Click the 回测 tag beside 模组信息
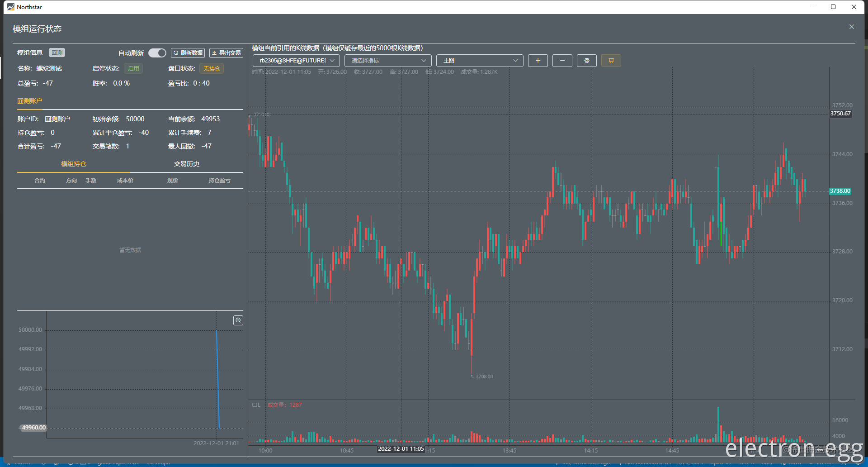The width and height of the screenshot is (868, 467). pyautogui.click(x=57, y=52)
